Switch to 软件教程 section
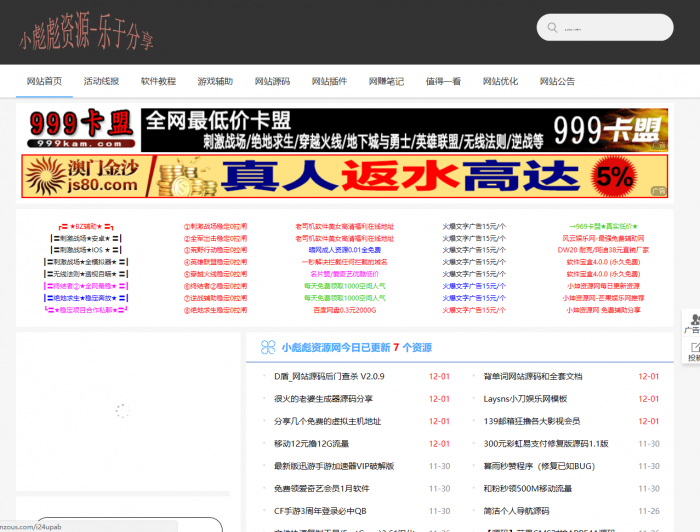 158,81
